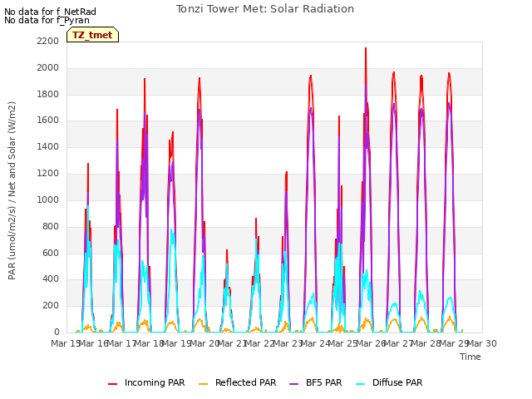The height and width of the screenshot is (399, 532).
Task: Select the Diffuse PAR legend entry
Action: click(x=389, y=382)
